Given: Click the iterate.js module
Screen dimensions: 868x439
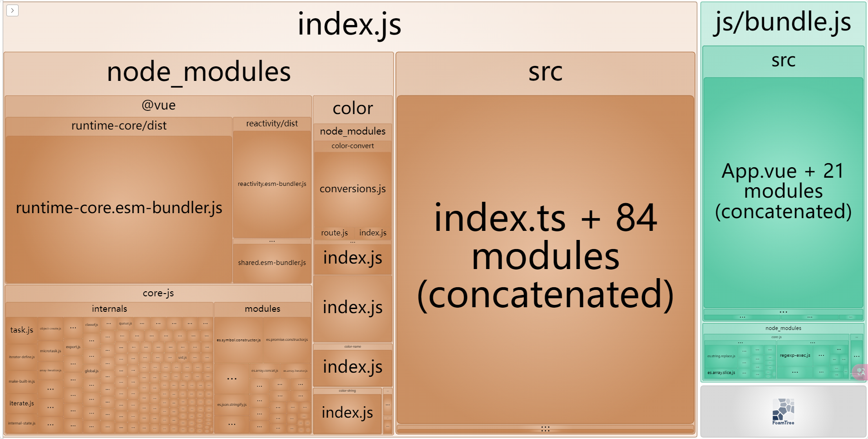Looking at the screenshot, I should (22, 403).
